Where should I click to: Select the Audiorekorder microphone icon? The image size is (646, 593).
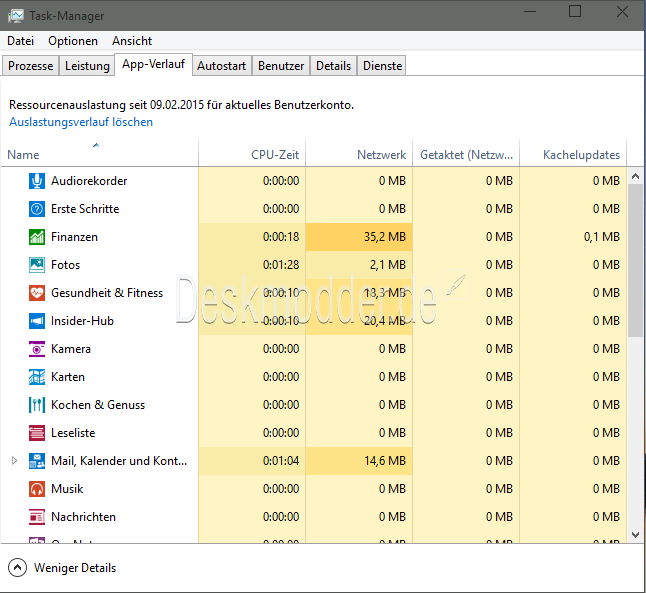[x=37, y=181]
